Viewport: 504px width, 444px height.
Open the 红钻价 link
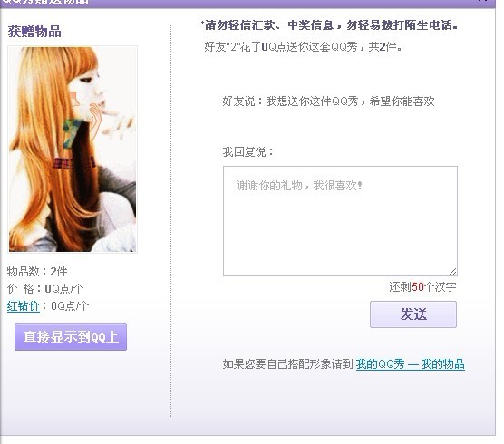[24, 306]
